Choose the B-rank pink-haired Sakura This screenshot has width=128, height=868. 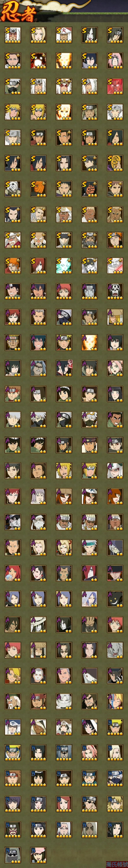[90, 752]
